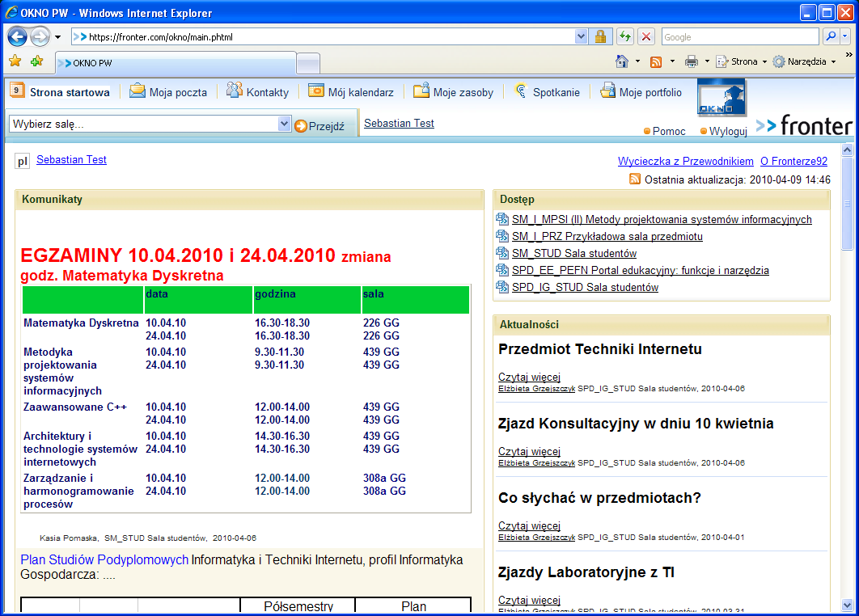Click the Wyloguj logout link
The height and width of the screenshot is (616, 859).
[724, 131]
